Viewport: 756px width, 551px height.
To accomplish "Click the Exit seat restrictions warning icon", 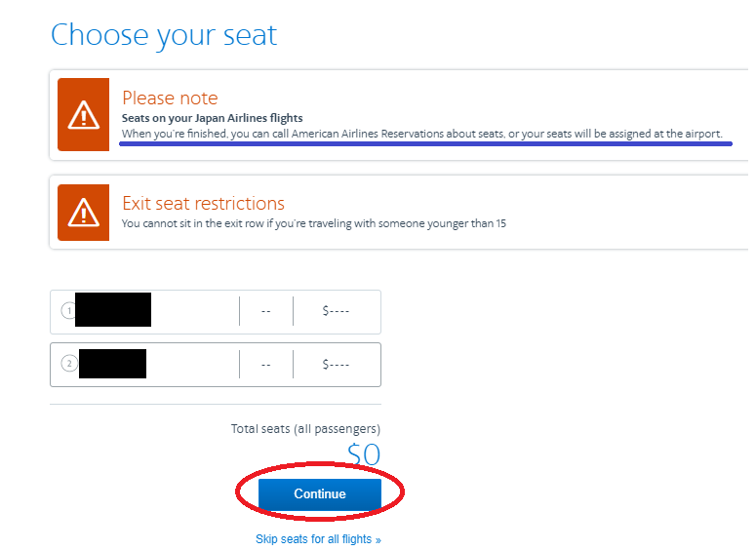I will pyautogui.click(x=84, y=212).
